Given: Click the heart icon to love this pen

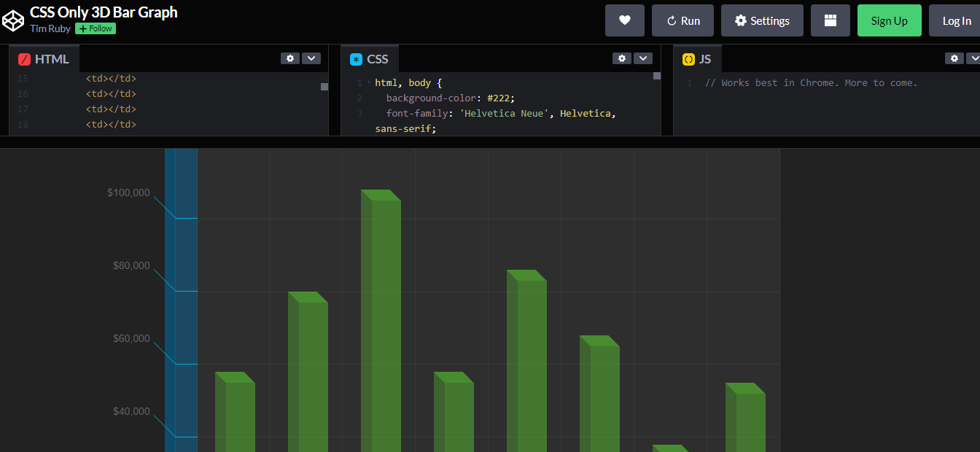Looking at the screenshot, I should pyautogui.click(x=625, y=20).
